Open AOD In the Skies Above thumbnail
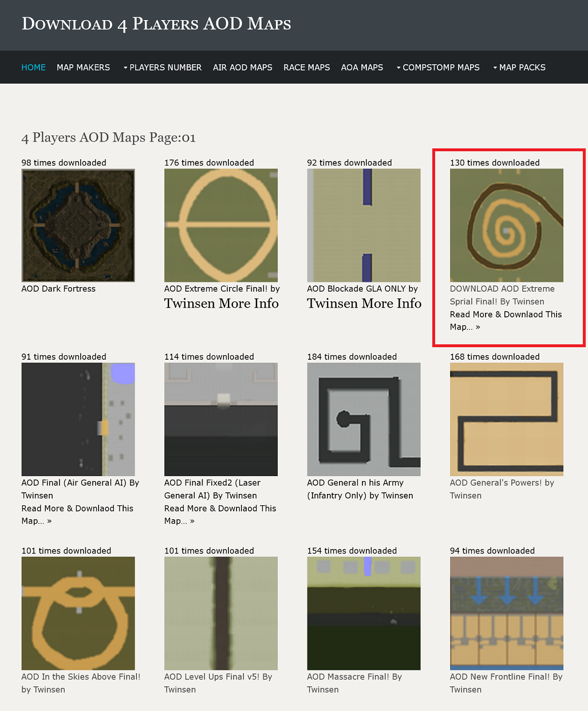The width and height of the screenshot is (588, 711). pos(78,613)
